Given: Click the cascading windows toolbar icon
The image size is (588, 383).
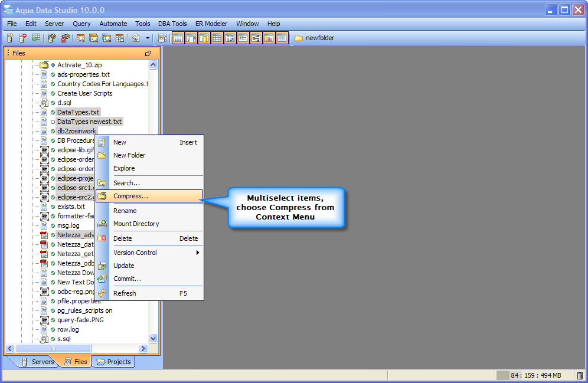Looking at the screenshot, I should pos(120,38).
